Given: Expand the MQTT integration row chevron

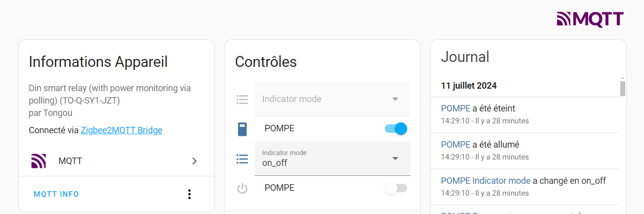Looking at the screenshot, I should tap(194, 161).
